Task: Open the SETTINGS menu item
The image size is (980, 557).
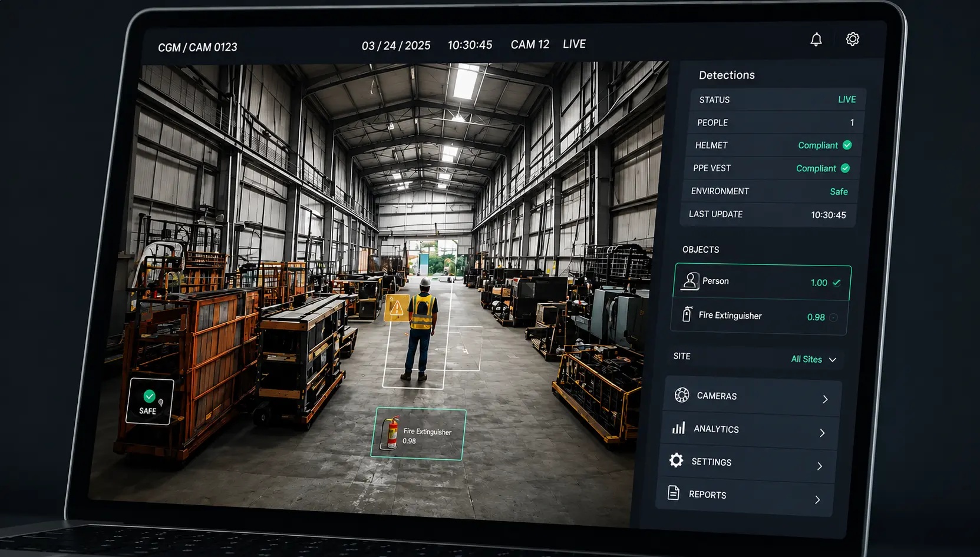Action: pos(747,463)
